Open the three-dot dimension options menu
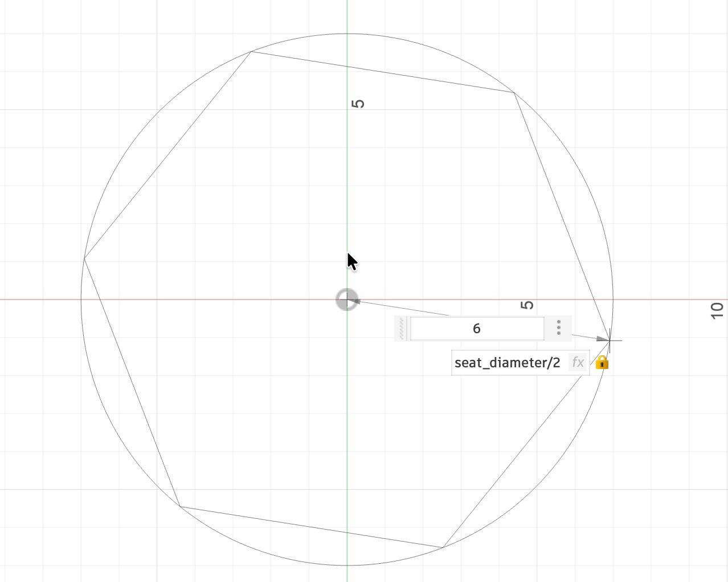The height and width of the screenshot is (582, 728). (559, 328)
